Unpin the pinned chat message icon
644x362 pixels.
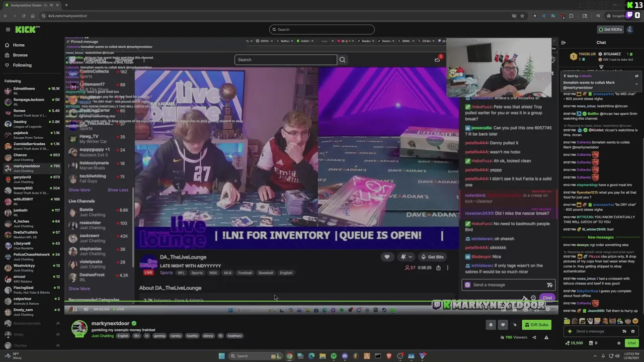tap(636, 76)
